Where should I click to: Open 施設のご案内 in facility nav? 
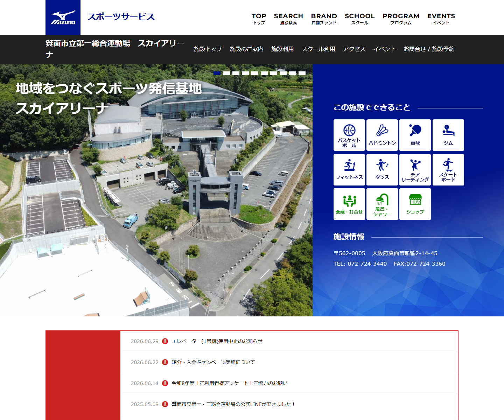point(247,49)
